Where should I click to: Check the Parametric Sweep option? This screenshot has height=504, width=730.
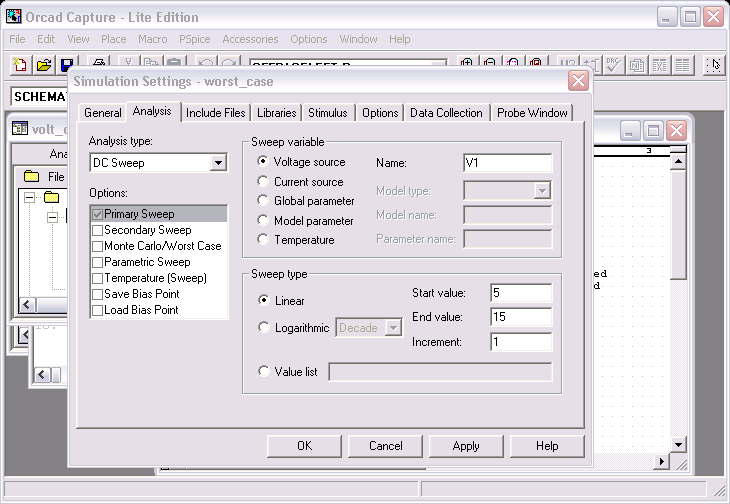(97, 262)
